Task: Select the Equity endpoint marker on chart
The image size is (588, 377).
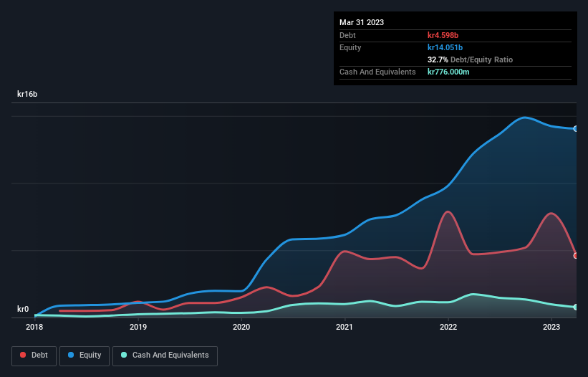Action: [576, 129]
